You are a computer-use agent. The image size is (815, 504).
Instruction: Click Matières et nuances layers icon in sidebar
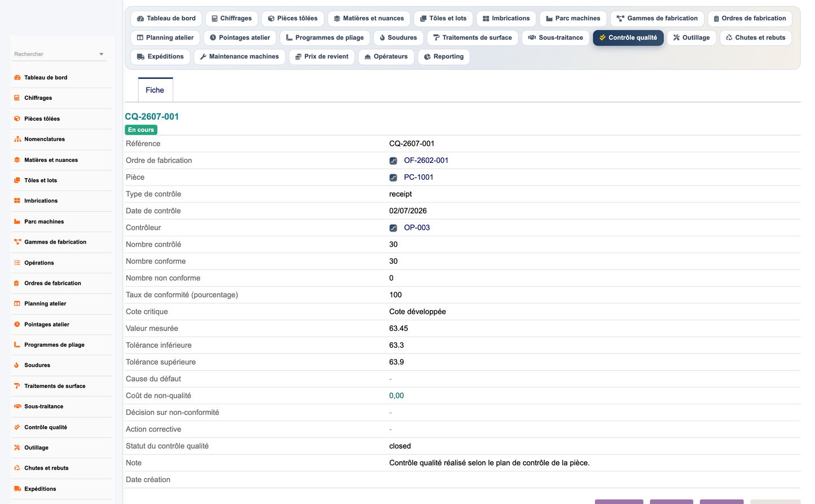tap(17, 160)
